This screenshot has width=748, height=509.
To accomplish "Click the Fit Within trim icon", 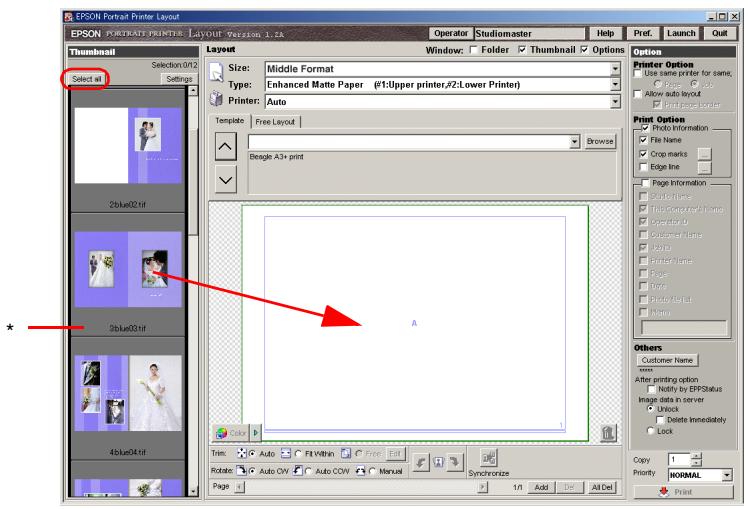I will click(x=286, y=453).
